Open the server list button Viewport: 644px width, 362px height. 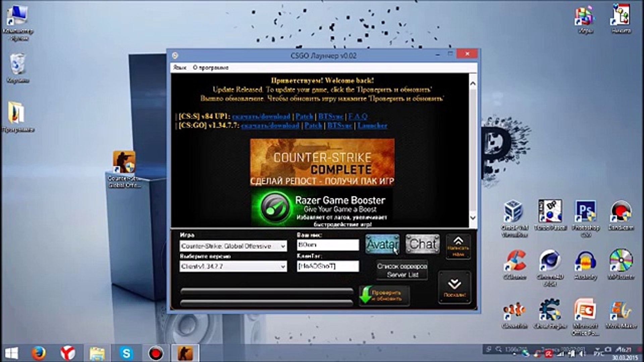(402, 270)
